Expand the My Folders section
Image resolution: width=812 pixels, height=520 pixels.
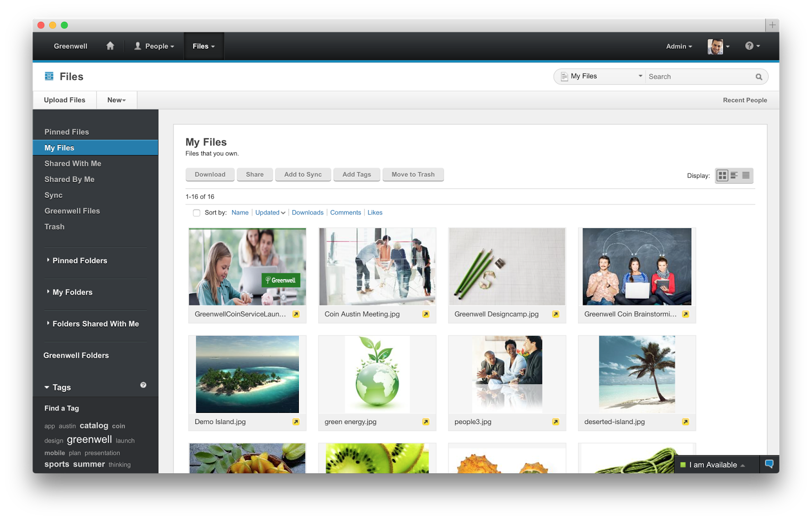pos(70,292)
